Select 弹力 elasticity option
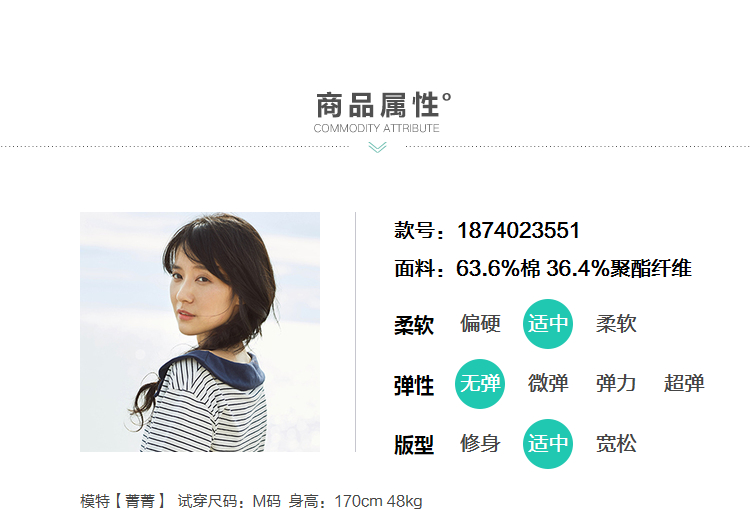The width and height of the screenshot is (750, 510). click(x=616, y=383)
